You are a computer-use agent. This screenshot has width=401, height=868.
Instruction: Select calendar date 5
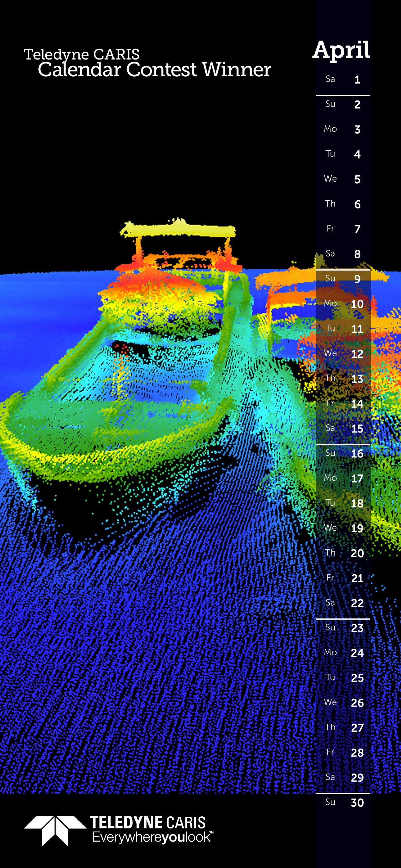pyautogui.click(x=357, y=179)
